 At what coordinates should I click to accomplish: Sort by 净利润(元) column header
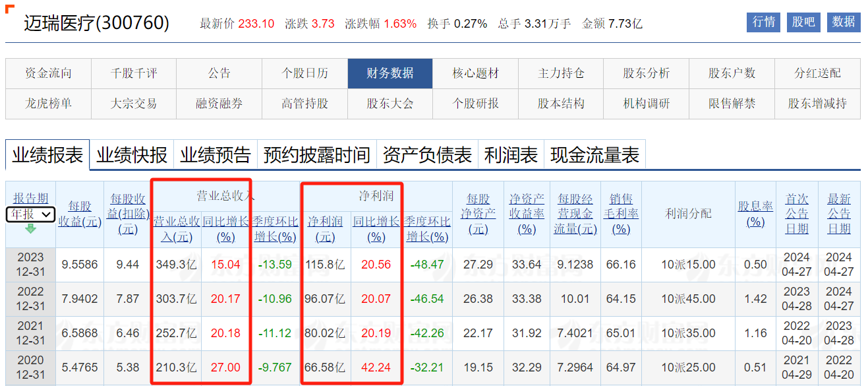326,228
